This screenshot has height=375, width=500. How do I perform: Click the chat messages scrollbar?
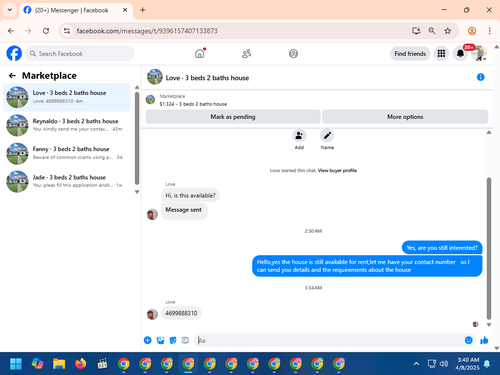pyautogui.click(x=489, y=248)
